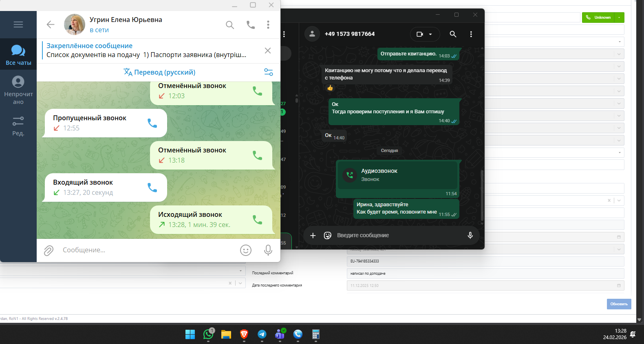Image resolution: width=644 pixels, height=344 pixels.
Task: Click green 'Unknown' call button in CRM
Action: 598,18
